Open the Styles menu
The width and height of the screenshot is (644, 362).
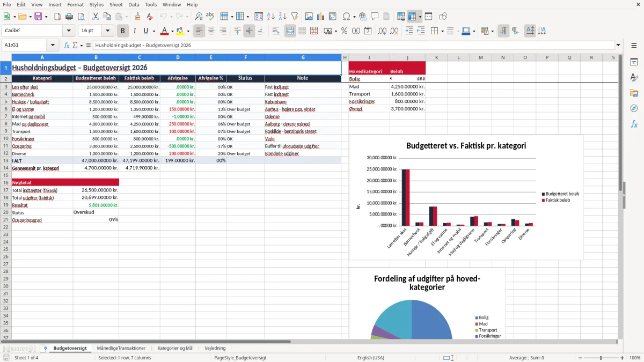click(x=97, y=4)
